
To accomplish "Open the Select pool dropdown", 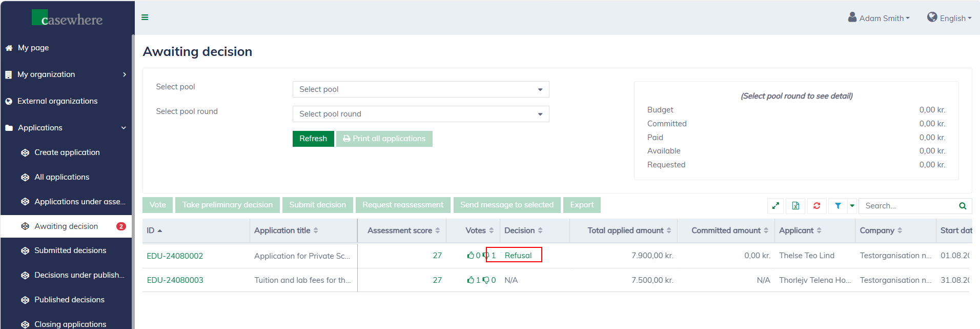I will (420, 89).
